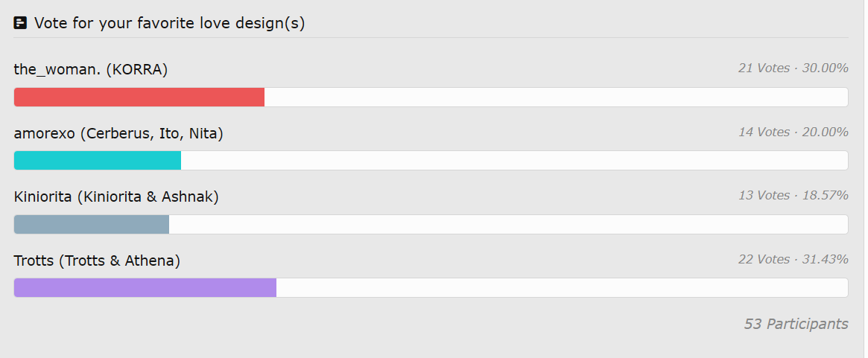The height and width of the screenshot is (358, 868).
Task: Click the divider line under the poll title
Action: (431, 38)
